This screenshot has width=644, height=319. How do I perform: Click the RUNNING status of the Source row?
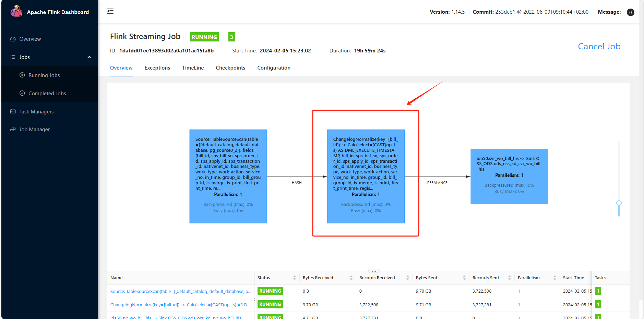[270, 291]
